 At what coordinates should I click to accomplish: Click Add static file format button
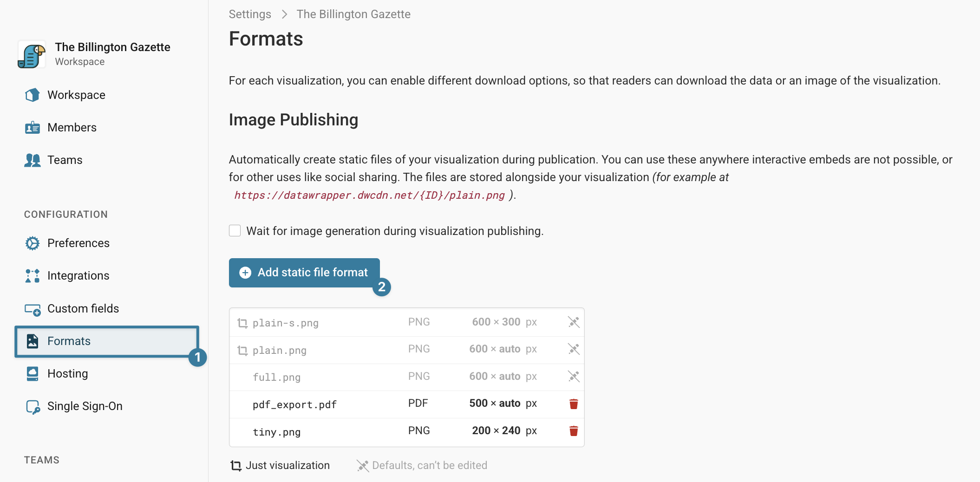click(304, 273)
